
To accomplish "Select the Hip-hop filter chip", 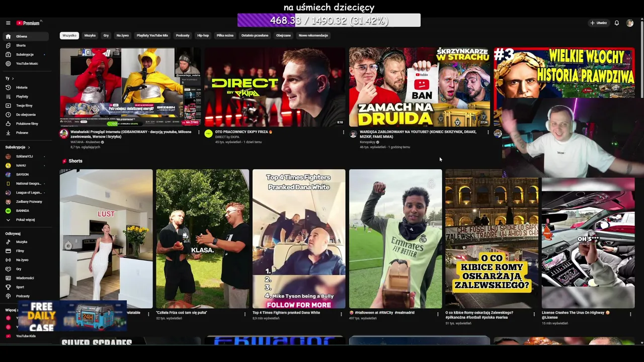I will click(x=203, y=36).
